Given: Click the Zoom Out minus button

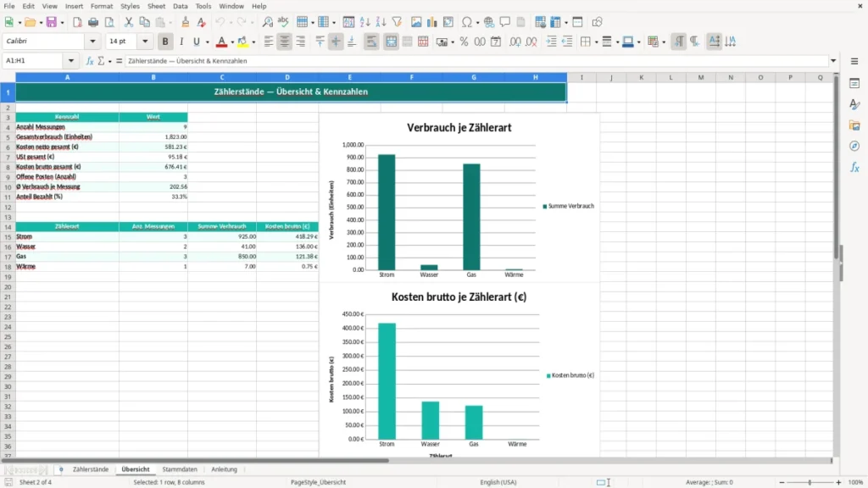Looking at the screenshot, I should click(782, 482).
